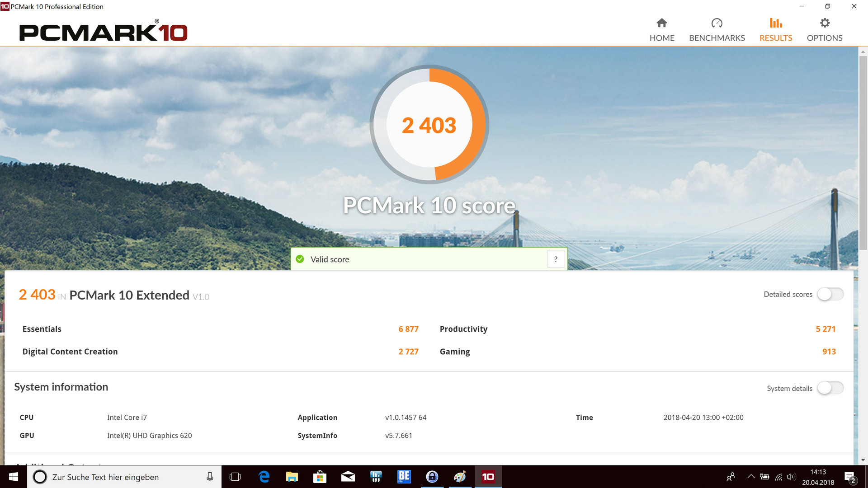The image size is (868, 488).
Task: Show hidden system tray icons
Action: [x=751, y=477]
